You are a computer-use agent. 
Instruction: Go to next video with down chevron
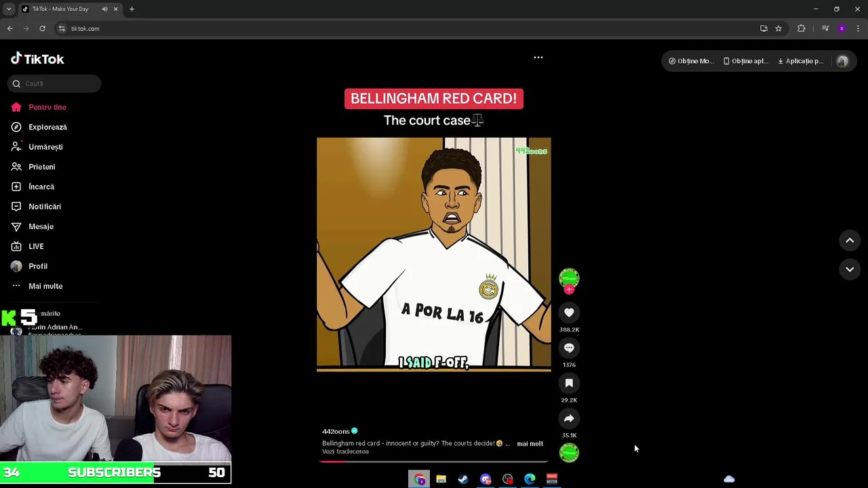(x=850, y=269)
